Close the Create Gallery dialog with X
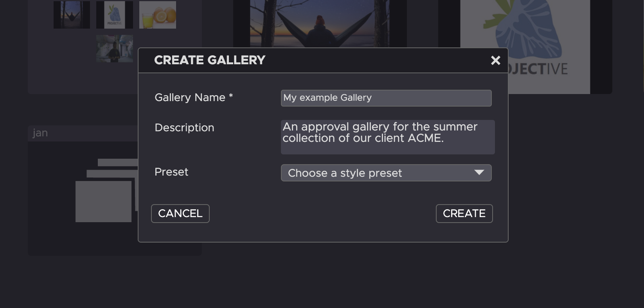 (x=495, y=60)
